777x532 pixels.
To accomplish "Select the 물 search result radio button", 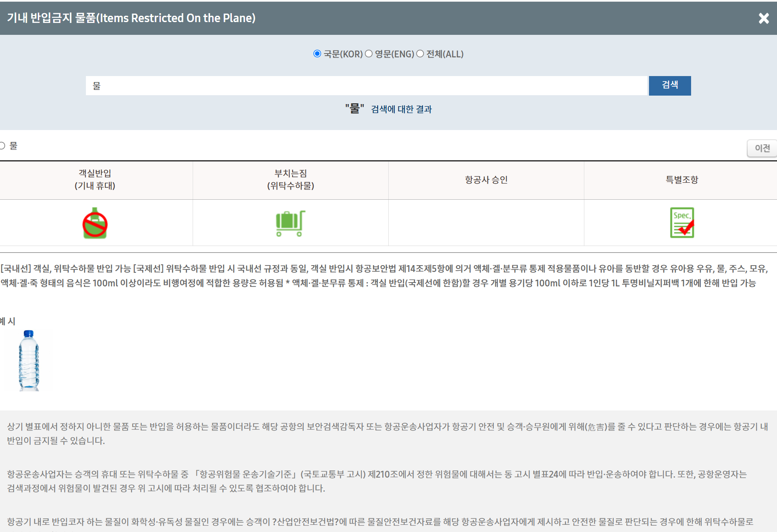I will [x=2, y=145].
